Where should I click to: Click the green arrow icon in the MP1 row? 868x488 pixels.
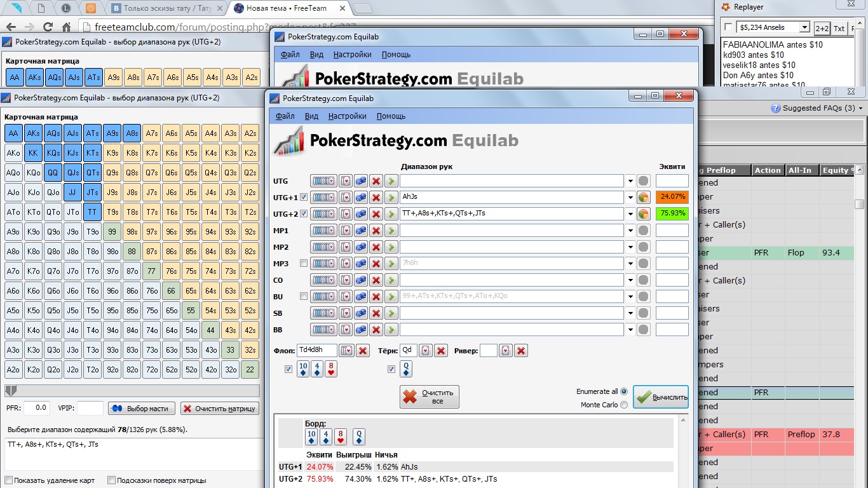[391, 231]
